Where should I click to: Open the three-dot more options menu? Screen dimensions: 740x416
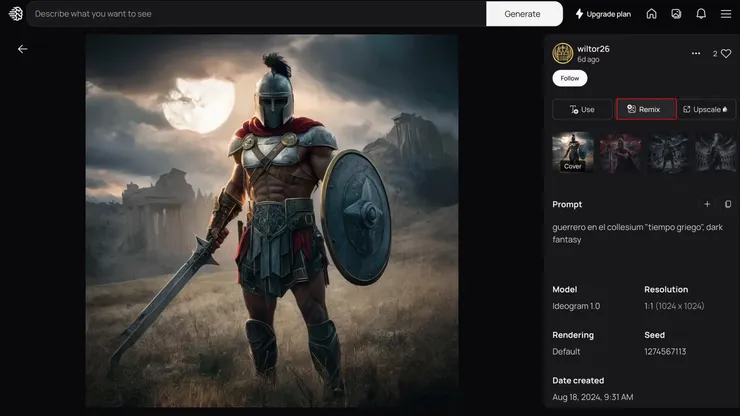(x=696, y=53)
